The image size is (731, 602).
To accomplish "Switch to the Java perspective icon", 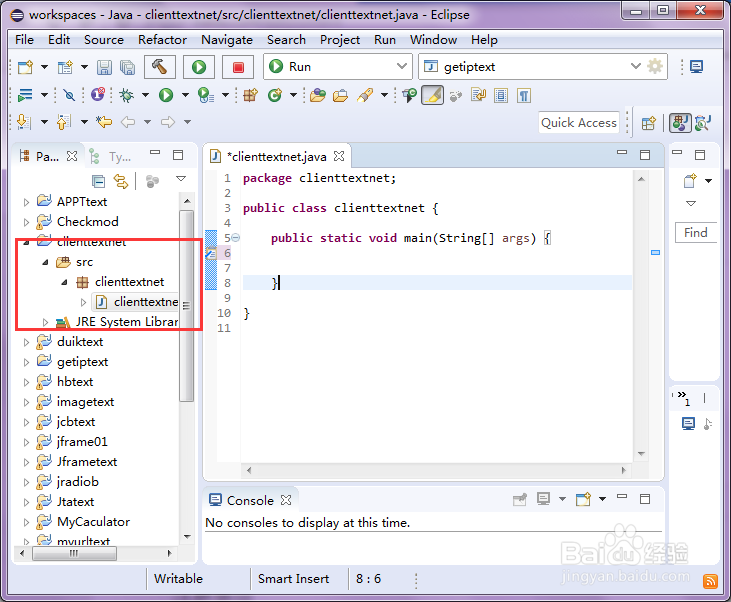I will pyautogui.click(x=680, y=123).
